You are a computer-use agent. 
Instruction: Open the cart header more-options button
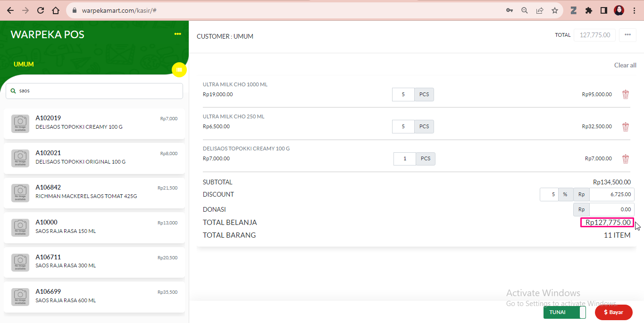[627, 35]
